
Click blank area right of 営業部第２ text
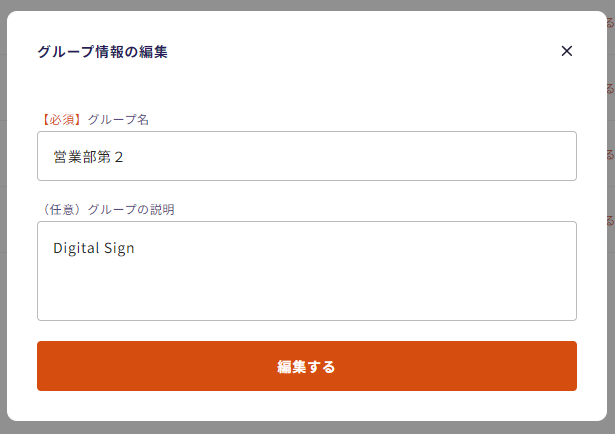[400, 156]
